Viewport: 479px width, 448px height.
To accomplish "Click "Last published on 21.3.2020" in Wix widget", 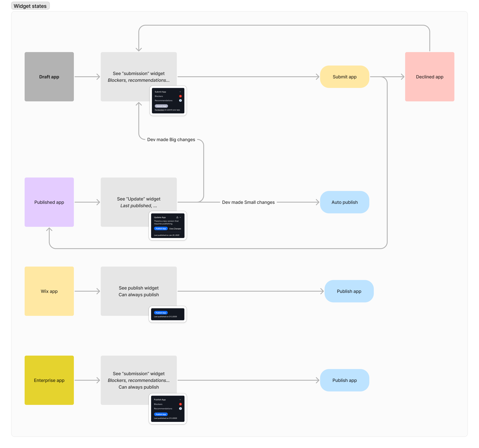I will click(165, 317).
